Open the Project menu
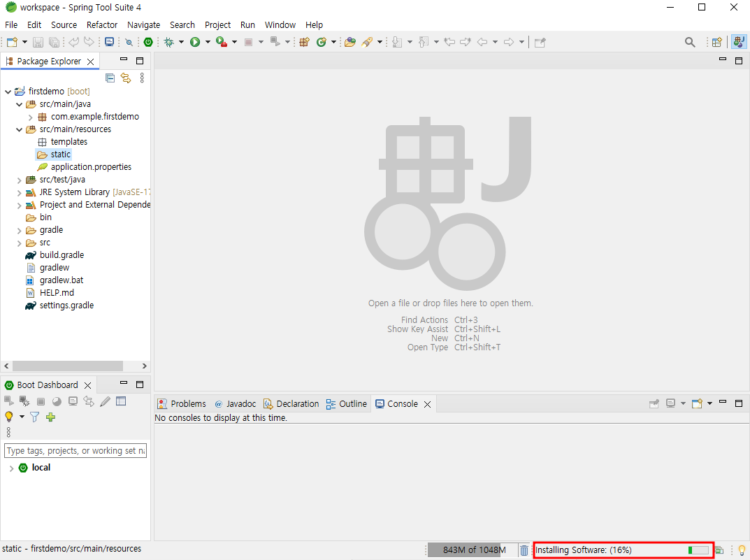The height and width of the screenshot is (560, 750). [217, 25]
